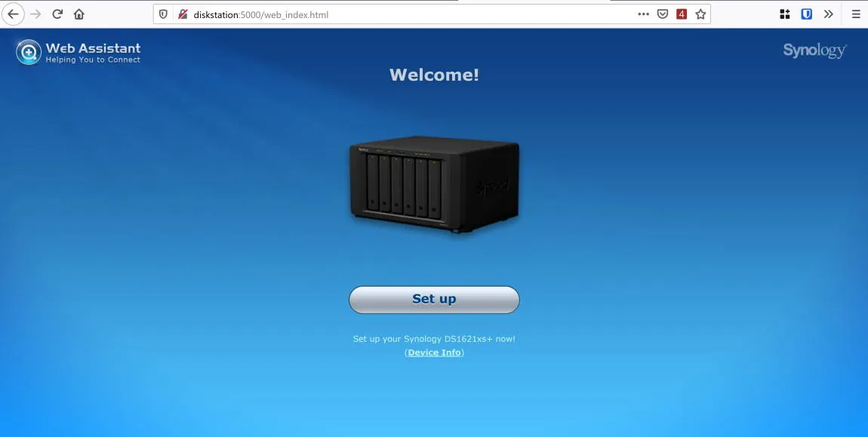This screenshot has height=437, width=868.
Task: Open the Bitwarden extension
Action: point(807,14)
